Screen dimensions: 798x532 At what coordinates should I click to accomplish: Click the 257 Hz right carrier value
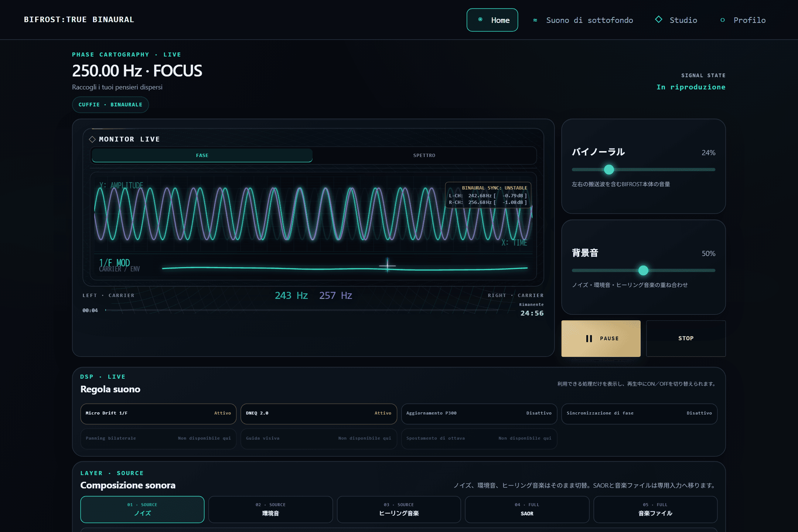coord(335,296)
